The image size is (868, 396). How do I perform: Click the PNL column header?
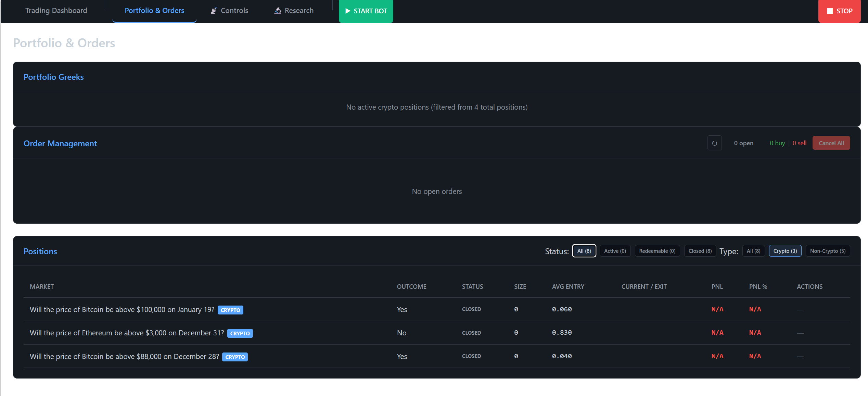click(x=717, y=287)
